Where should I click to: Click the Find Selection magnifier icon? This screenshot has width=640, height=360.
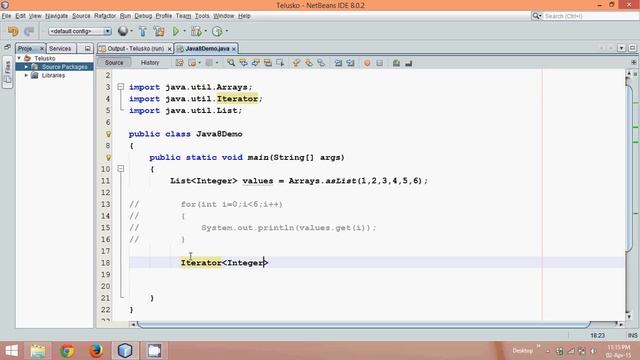click(231, 62)
